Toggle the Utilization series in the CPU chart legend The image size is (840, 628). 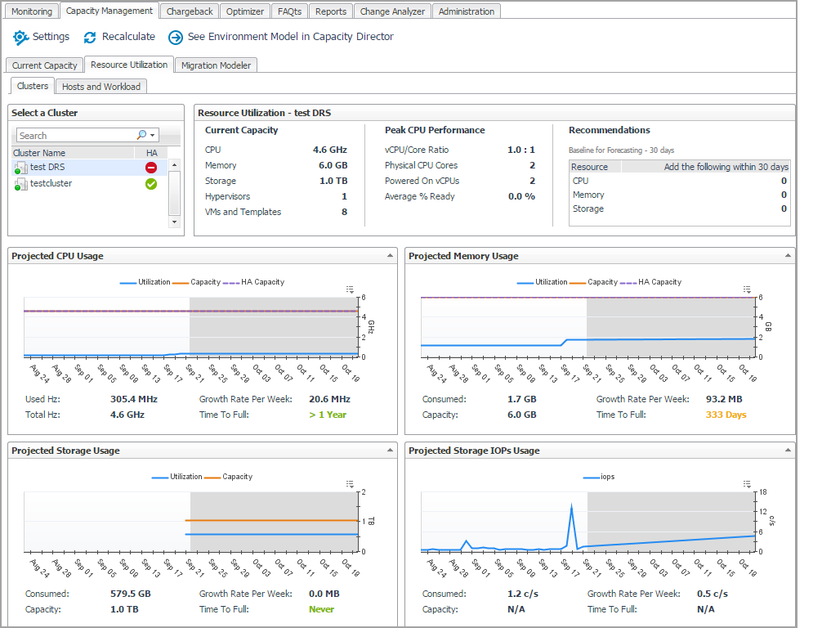153,282
